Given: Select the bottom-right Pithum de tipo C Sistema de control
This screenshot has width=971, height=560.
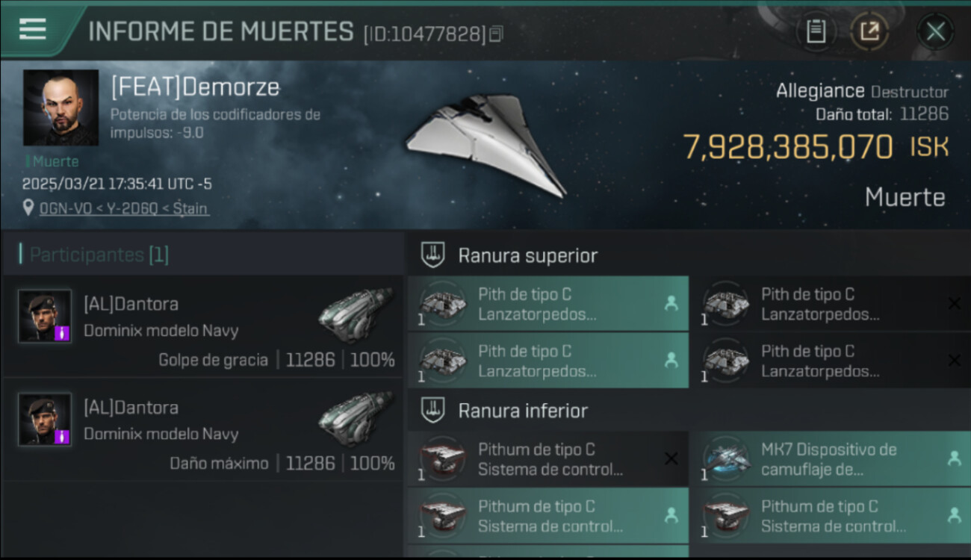Looking at the screenshot, I should click(x=831, y=516).
